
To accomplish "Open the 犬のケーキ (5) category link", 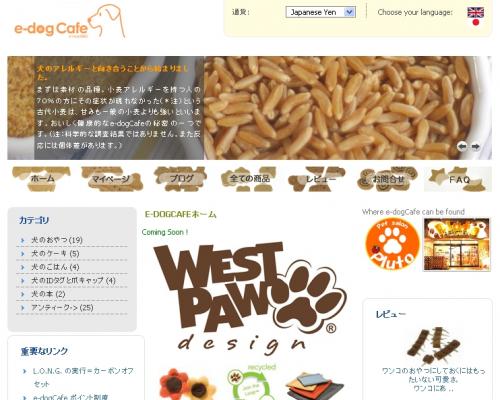I will coord(55,254).
